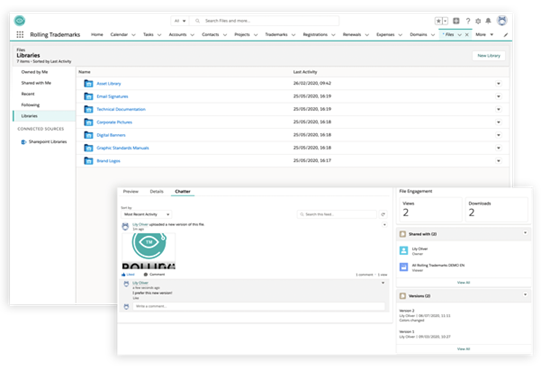The image size is (550, 371).
Task: Expand the Trademarks tab dropdown
Action: click(x=293, y=35)
